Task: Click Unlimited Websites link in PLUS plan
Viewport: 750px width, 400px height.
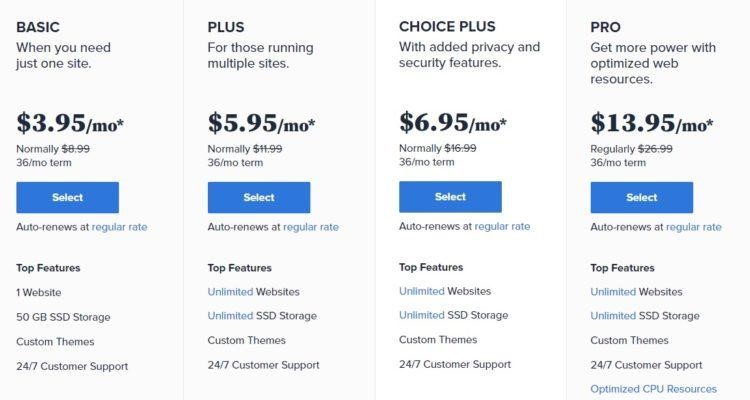Action: 230,292
